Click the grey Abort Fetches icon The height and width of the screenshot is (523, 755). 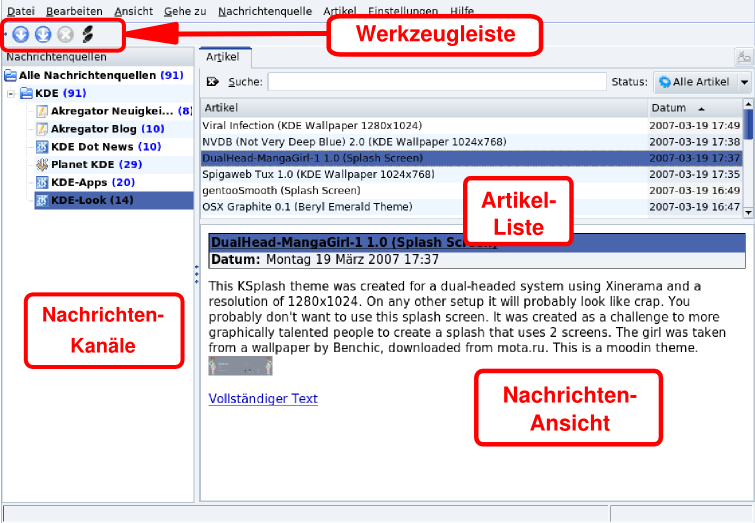(65, 35)
